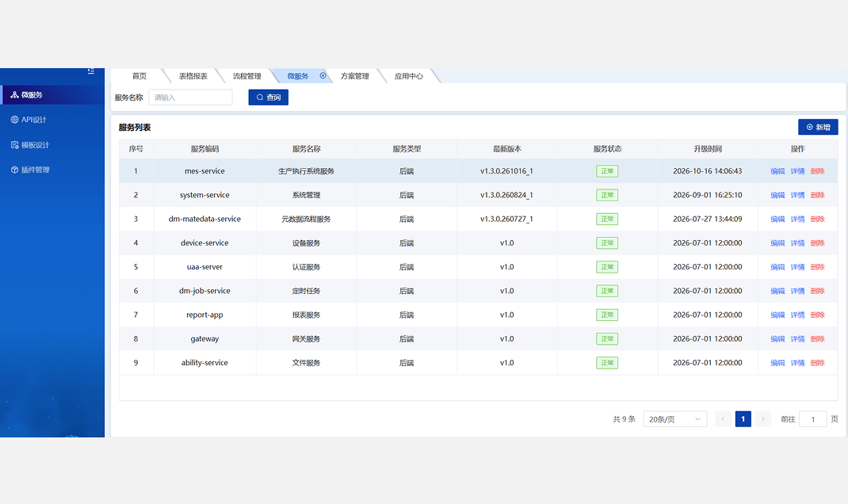Open the 20条/页 page size dropdown

675,419
